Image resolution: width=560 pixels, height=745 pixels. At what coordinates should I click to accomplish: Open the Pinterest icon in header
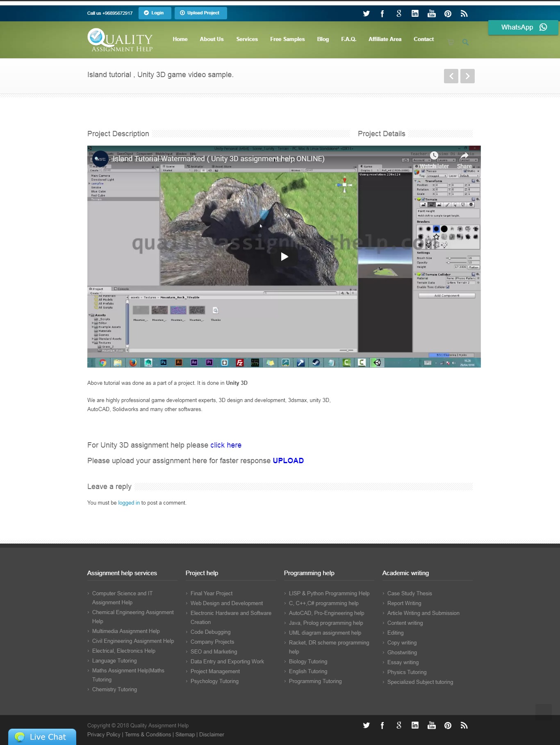point(448,14)
